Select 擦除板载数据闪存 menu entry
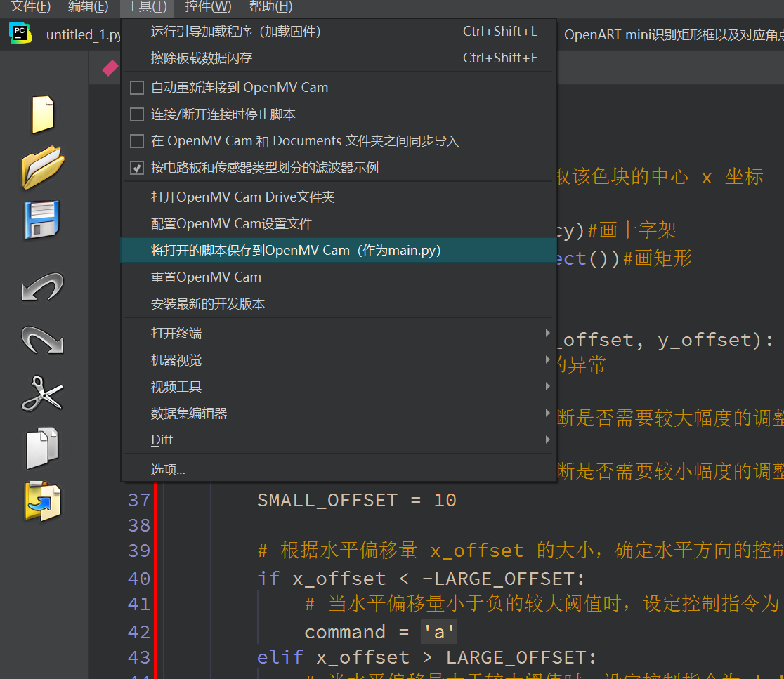784x679 pixels. pos(339,58)
